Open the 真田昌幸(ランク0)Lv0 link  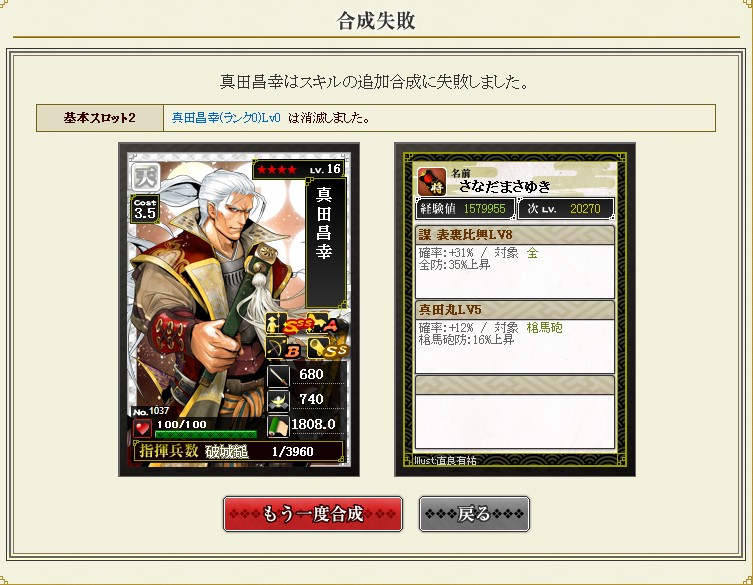226,118
